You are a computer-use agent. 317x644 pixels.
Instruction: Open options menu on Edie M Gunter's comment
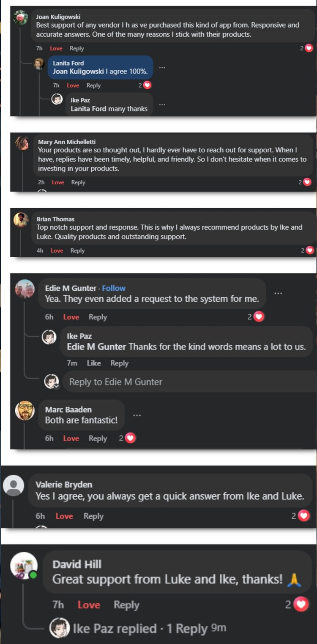pyautogui.click(x=278, y=293)
